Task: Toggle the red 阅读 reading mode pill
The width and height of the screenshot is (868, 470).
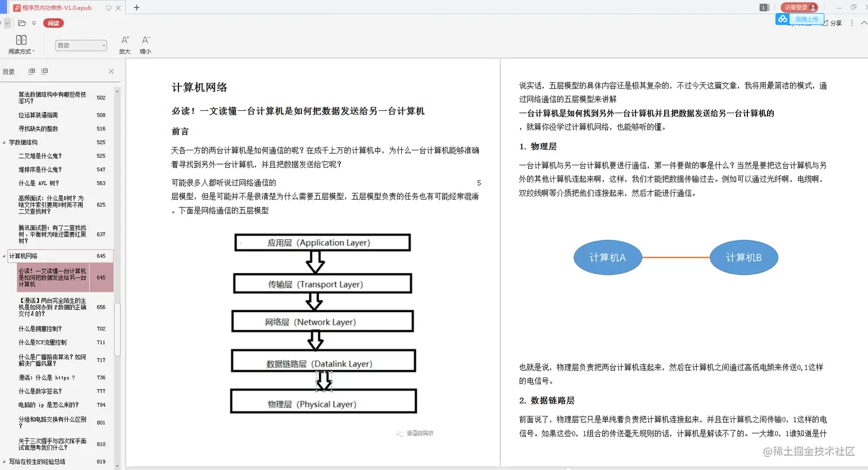Action: 53,24
